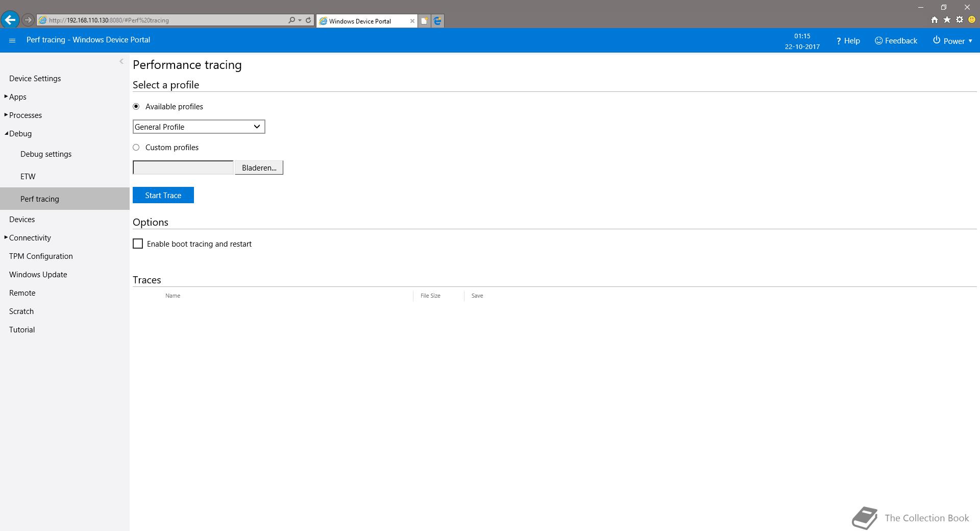Open the General Profile dropdown
This screenshot has width=980, height=531.
(199, 127)
